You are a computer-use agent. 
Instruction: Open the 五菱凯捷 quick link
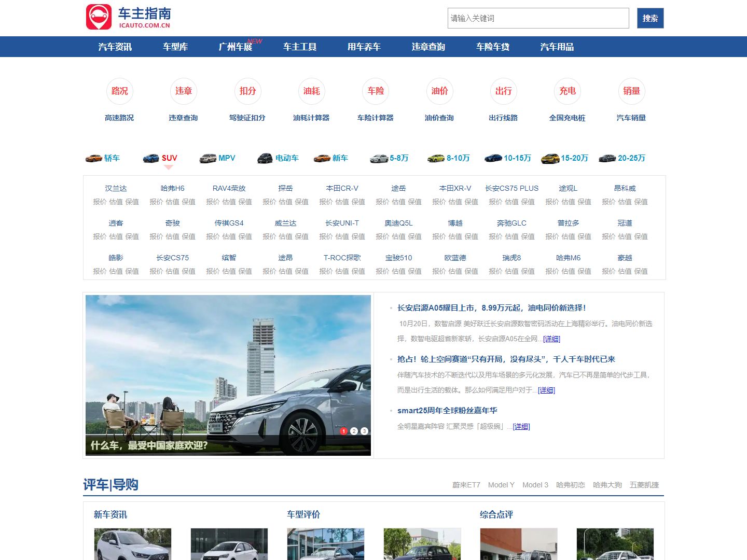point(644,485)
